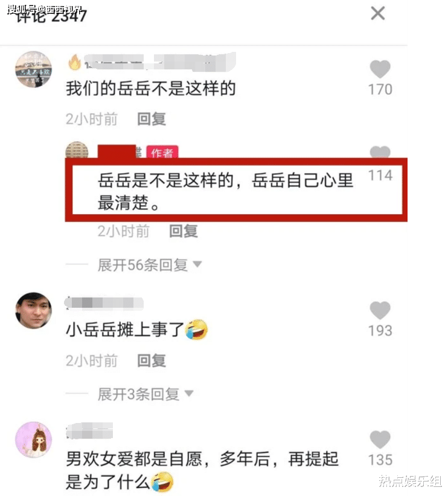Tap flame badge icon by first username

click(x=75, y=62)
